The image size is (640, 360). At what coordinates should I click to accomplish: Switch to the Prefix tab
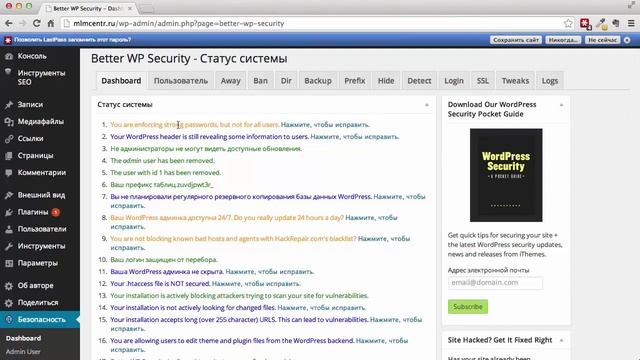tap(355, 81)
